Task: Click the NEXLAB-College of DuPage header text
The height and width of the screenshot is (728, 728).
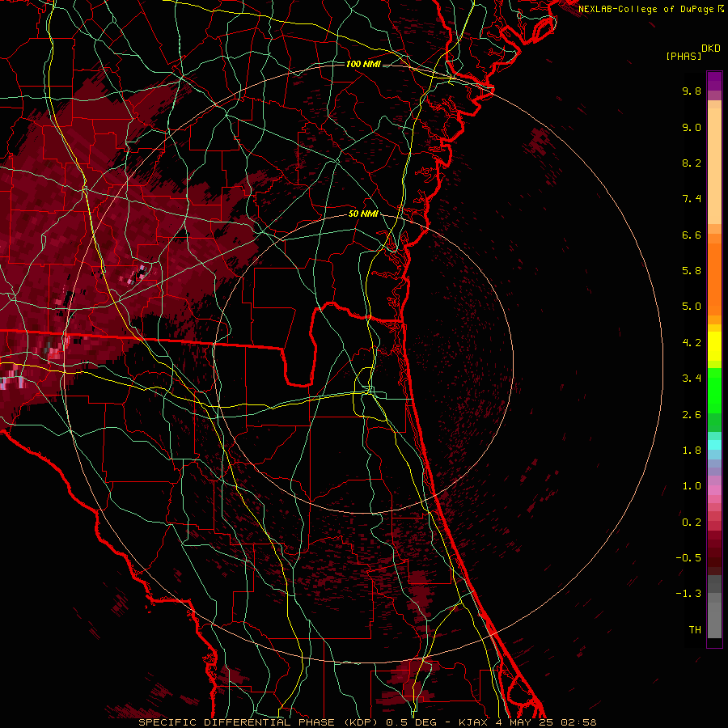Action: pos(648,9)
